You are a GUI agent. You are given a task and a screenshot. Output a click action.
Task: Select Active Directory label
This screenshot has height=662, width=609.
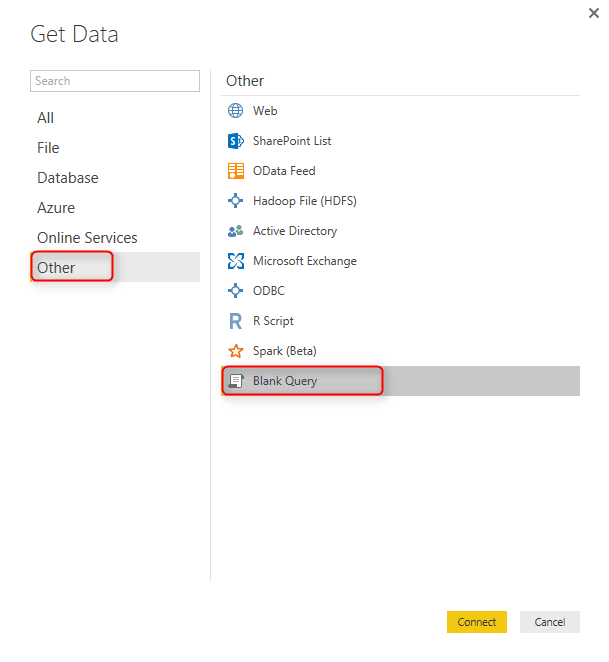coord(295,231)
